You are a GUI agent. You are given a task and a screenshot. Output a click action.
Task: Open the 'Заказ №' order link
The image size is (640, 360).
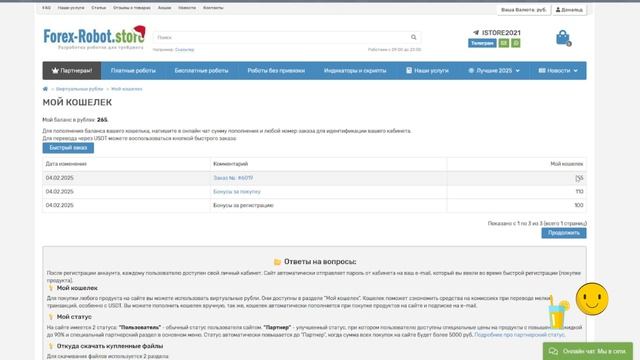click(233, 178)
